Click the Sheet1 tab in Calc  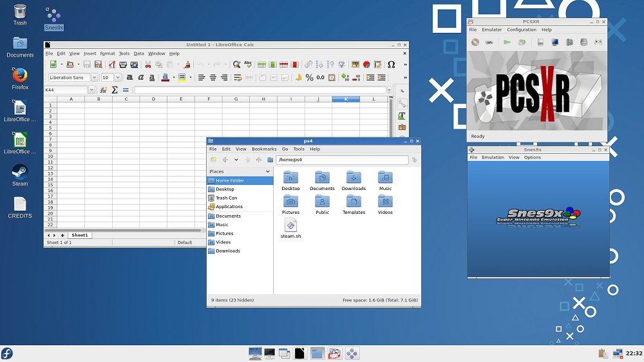pyautogui.click(x=80, y=235)
